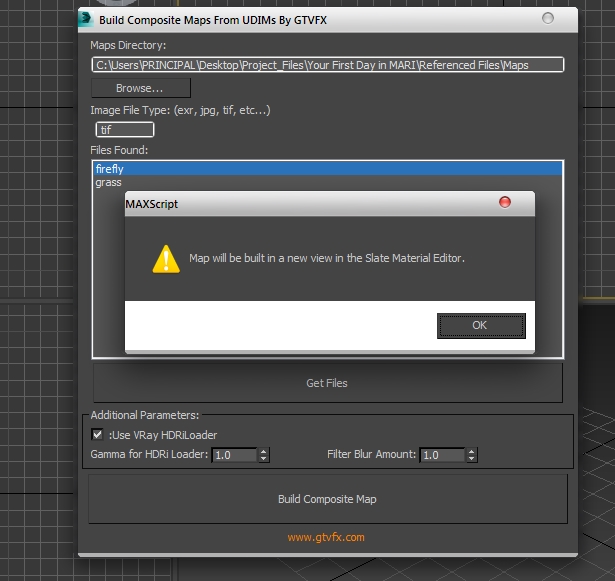Click the Browse... button
The height and width of the screenshot is (581, 615).
(141, 88)
